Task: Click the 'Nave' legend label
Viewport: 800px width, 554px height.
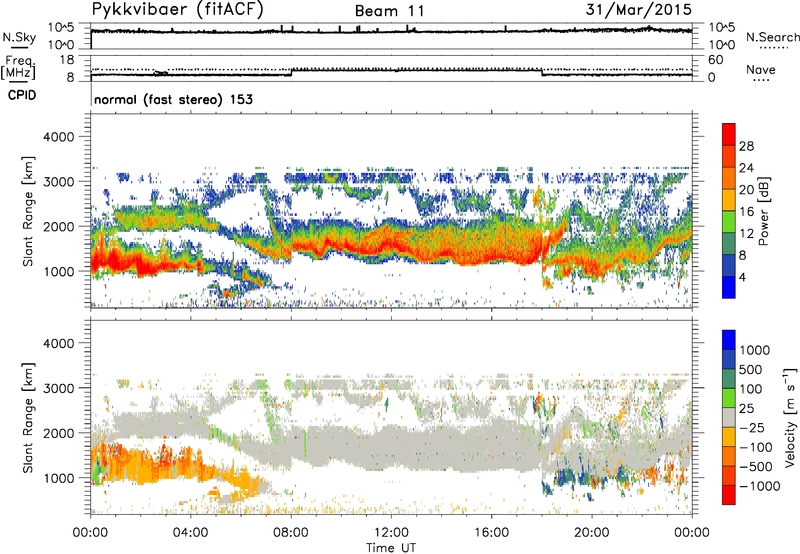Action: tap(761, 69)
